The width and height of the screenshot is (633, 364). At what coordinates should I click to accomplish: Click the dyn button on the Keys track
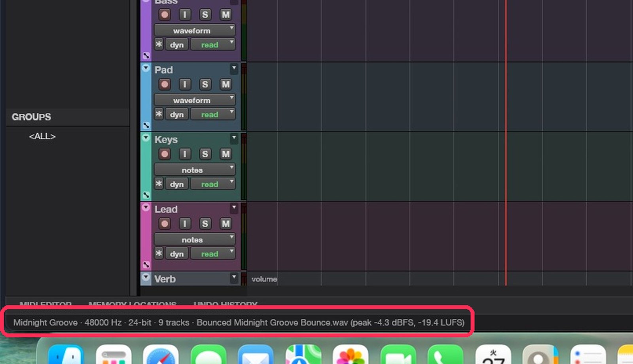click(177, 184)
